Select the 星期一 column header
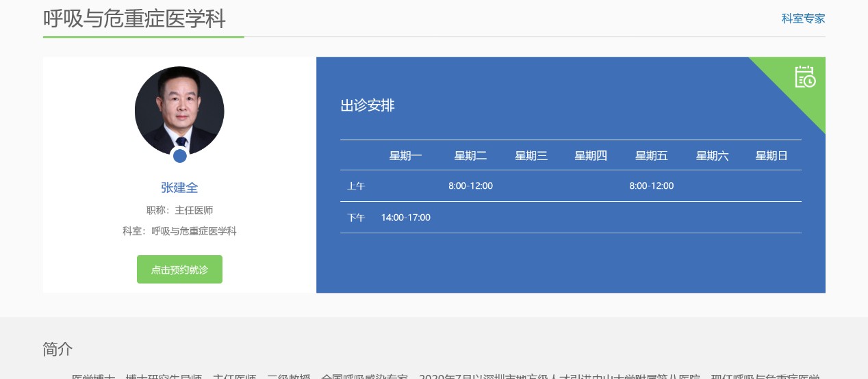This screenshot has height=379, width=868. click(x=405, y=156)
